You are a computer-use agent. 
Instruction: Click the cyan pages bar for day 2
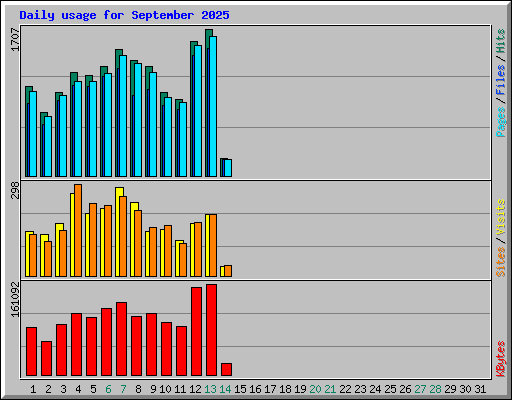(x=48, y=146)
